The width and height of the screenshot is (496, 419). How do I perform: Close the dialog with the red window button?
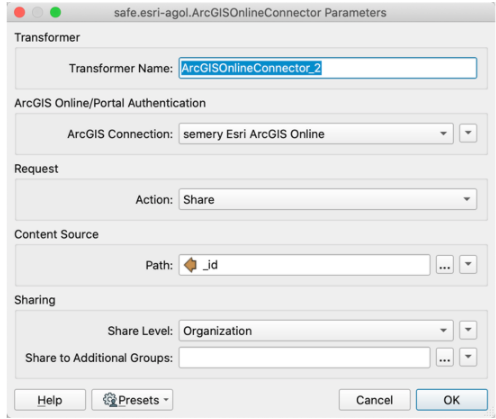click(x=20, y=13)
